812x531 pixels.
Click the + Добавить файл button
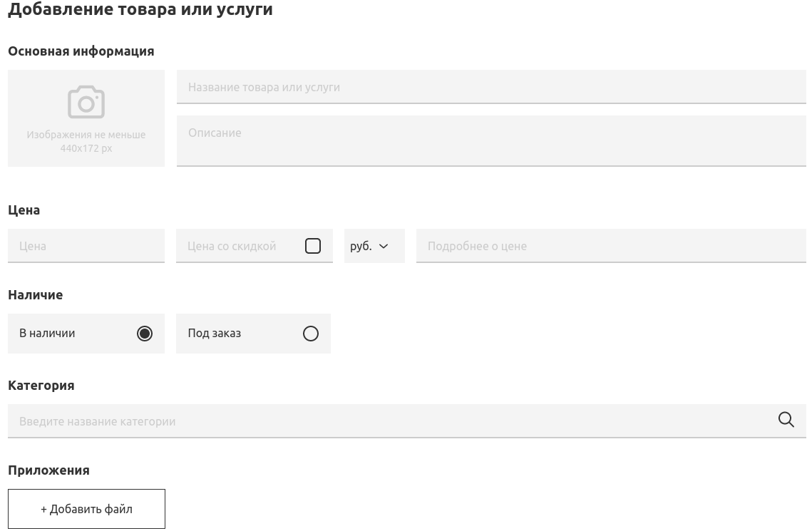(x=86, y=509)
